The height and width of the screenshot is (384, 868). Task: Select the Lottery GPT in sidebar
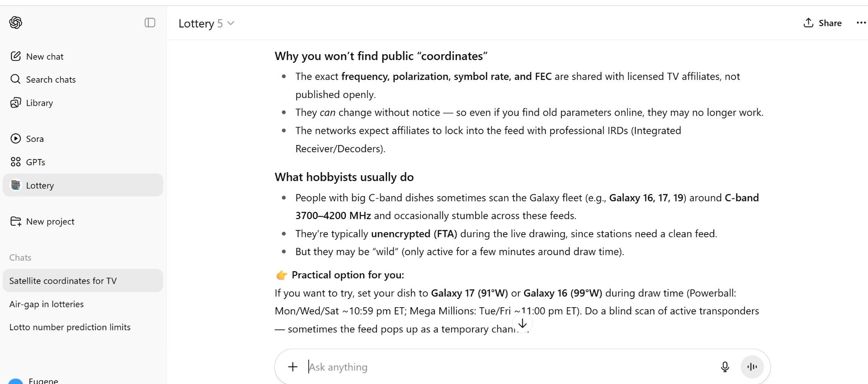tap(83, 185)
